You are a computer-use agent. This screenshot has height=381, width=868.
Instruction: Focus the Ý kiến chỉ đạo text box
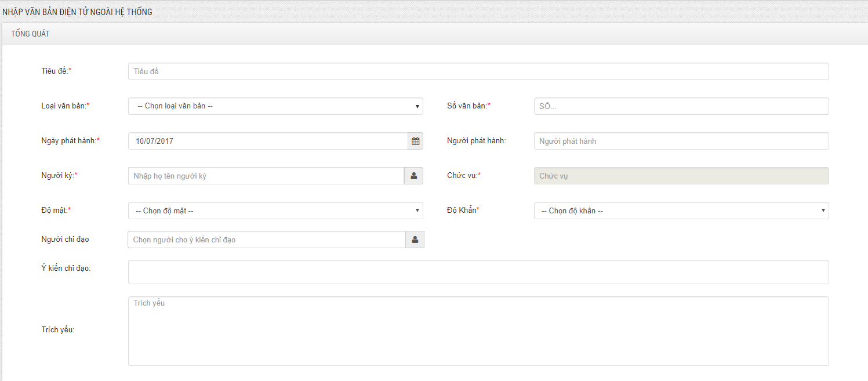click(478, 272)
